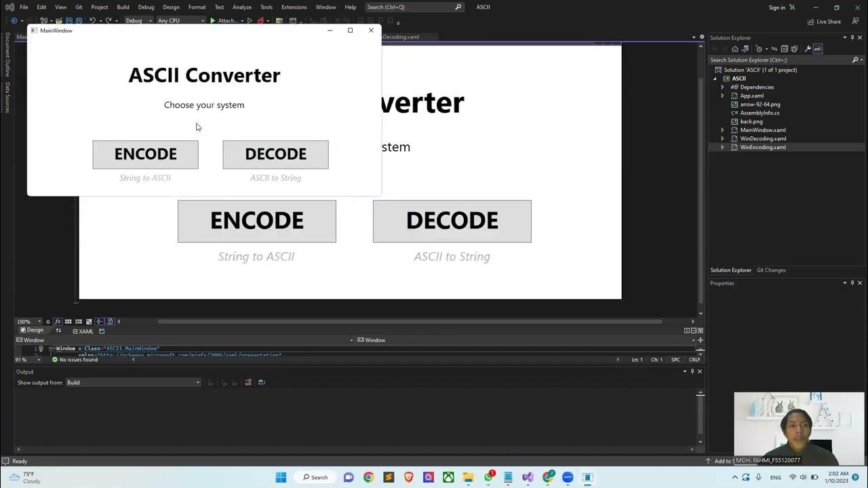Click Search Solution Explorer field
Screen dimensions: 868x488
pos(787,60)
